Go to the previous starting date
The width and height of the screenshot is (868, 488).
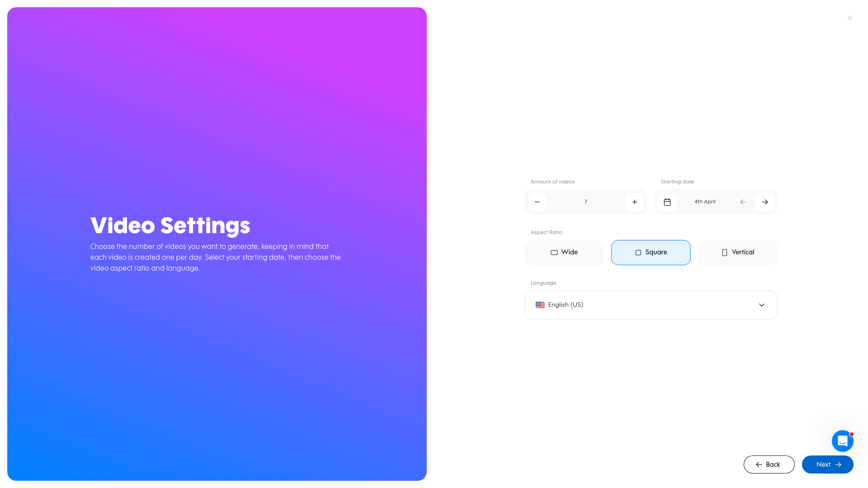click(743, 202)
